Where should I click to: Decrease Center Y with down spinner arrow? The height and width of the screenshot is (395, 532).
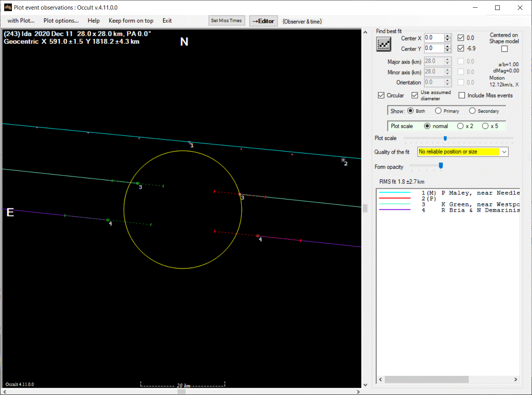tap(448, 50)
